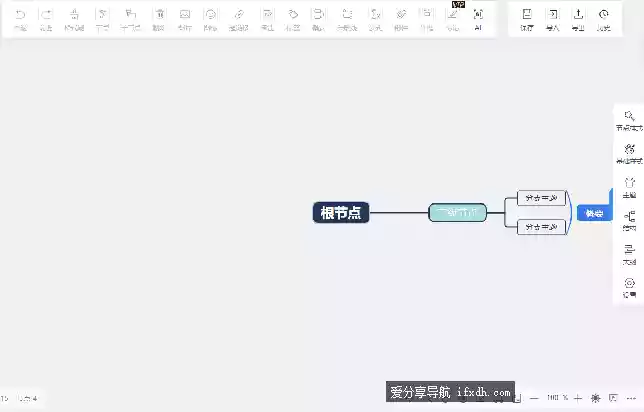Add an outer frame from toolbar
Screen dimensions: 644x412
(427, 19)
